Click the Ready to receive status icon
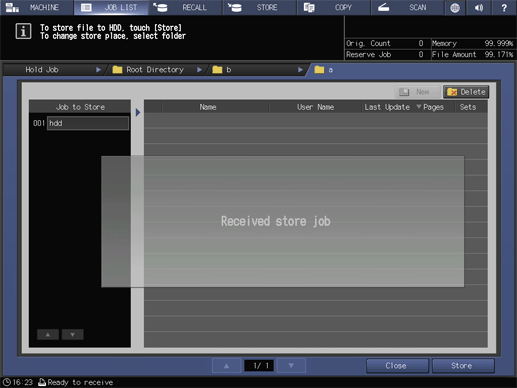Viewport: 517px width, 388px height. point(42,382)
